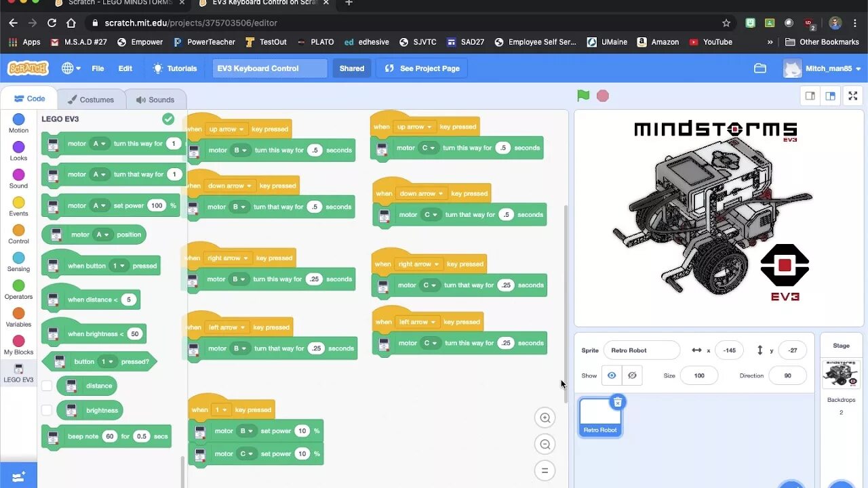Switch to the Costumes tab
Viewport: 868px width, 488px height.
90,100
